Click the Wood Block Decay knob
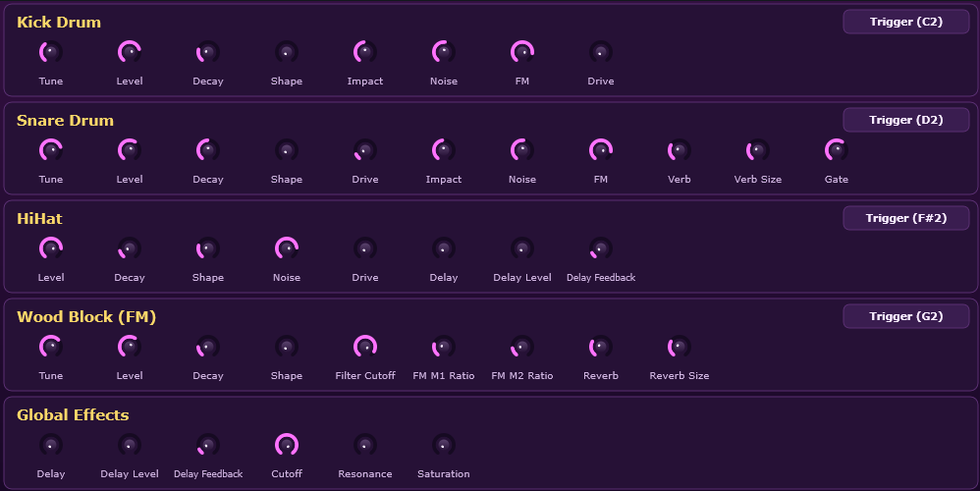Image resolution: width=980 pixels, height=491 pixels. 208,346
